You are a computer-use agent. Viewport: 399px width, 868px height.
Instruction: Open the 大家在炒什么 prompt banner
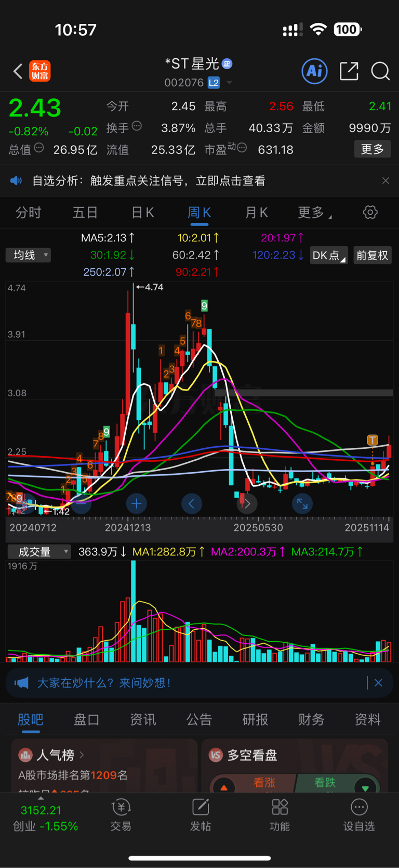coord(199,683)
